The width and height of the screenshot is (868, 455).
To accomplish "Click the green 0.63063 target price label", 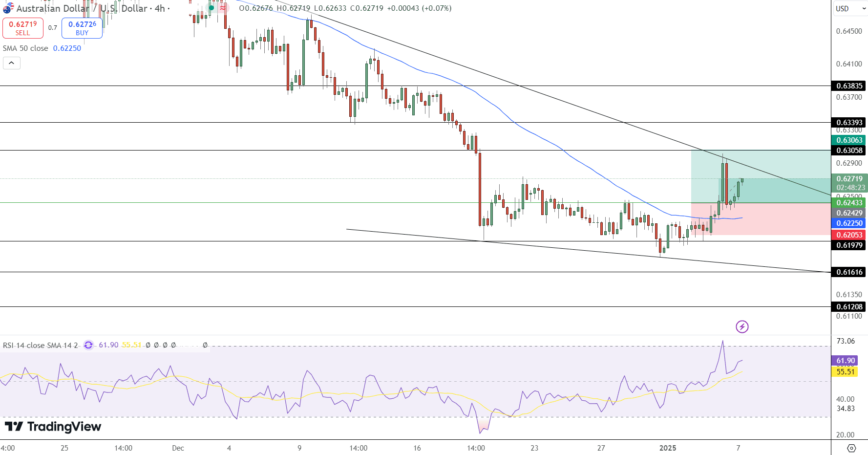I will point(849,140).
